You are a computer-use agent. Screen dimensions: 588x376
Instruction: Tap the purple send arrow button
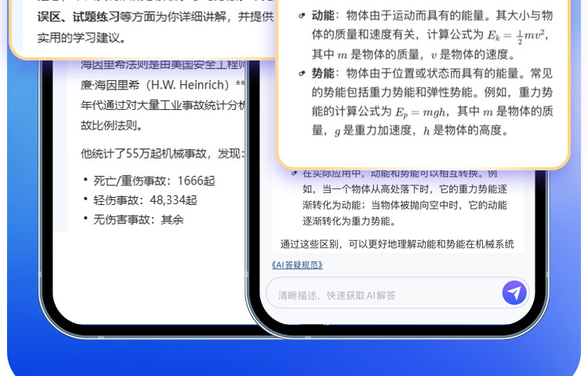point(514,293)
